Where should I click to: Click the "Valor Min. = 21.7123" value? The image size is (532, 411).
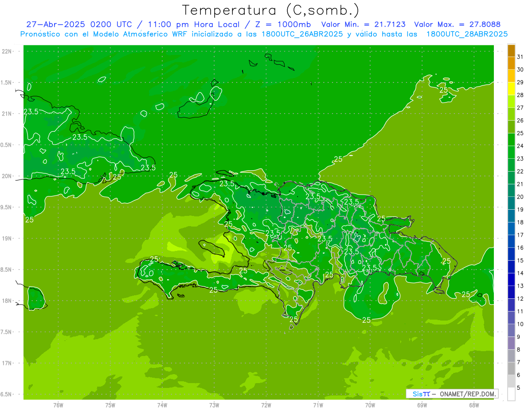[x=363, y=24]
